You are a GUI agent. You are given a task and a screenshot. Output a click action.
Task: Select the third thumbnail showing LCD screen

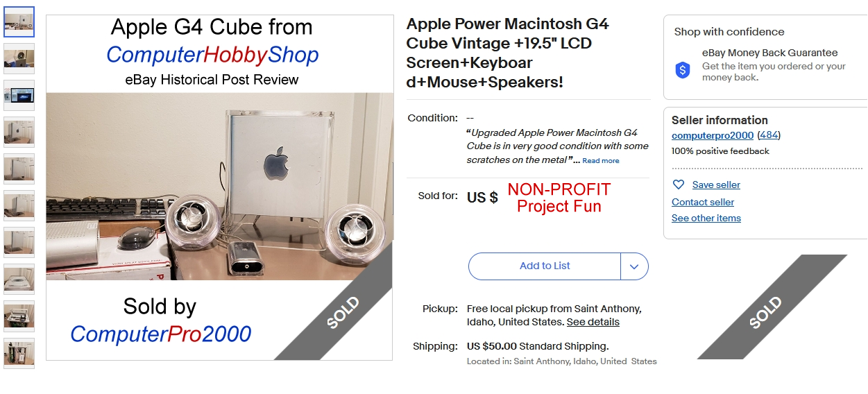(19, 96)
